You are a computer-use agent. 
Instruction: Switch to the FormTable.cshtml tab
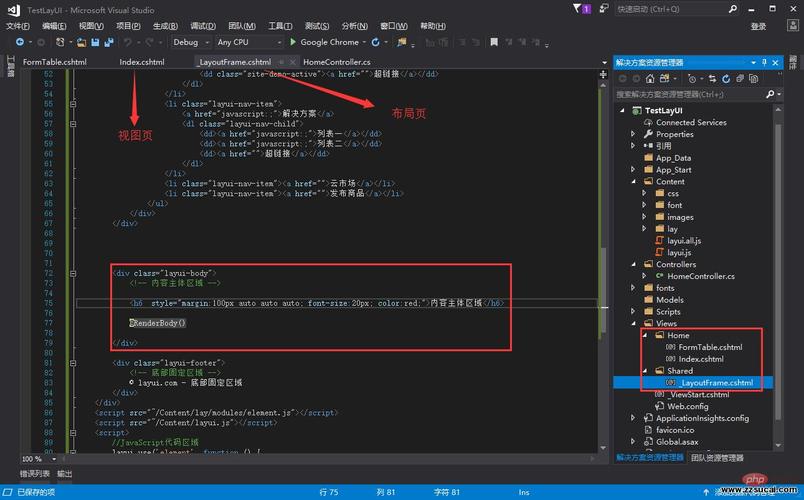(55, 62)
